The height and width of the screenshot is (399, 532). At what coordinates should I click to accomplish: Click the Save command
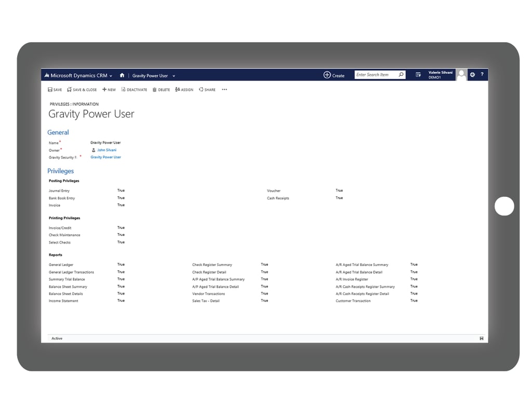[55, 89]
